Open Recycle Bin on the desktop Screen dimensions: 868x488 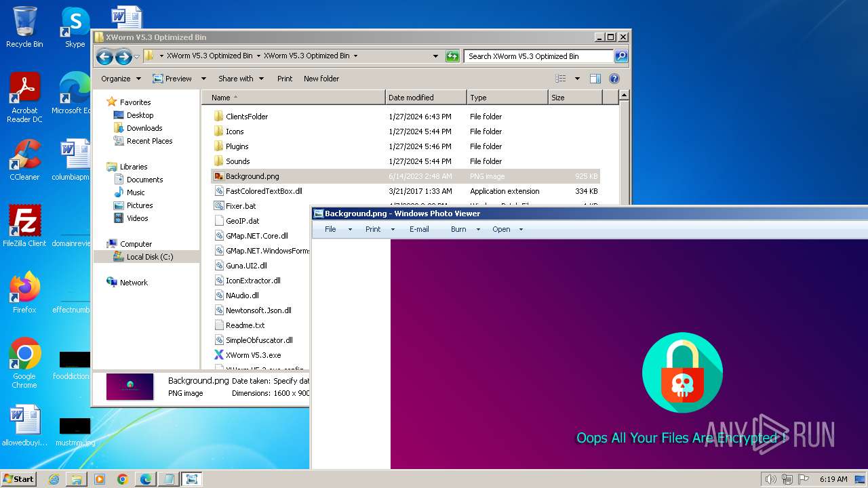tap(24, 27)
